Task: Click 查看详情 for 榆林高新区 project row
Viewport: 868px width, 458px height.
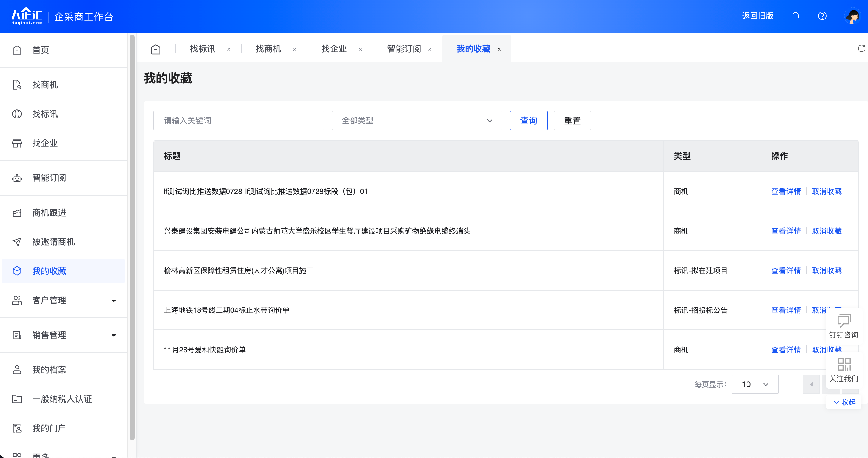Action: point(786,270)
